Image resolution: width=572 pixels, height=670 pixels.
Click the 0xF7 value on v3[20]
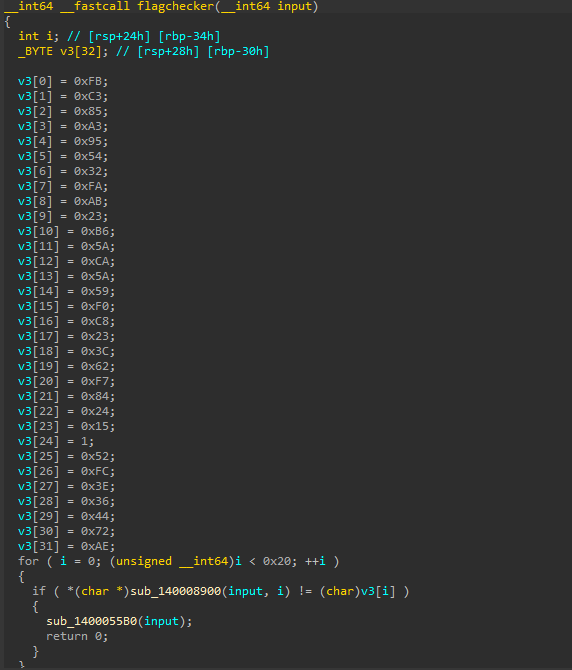pos(95,381)
